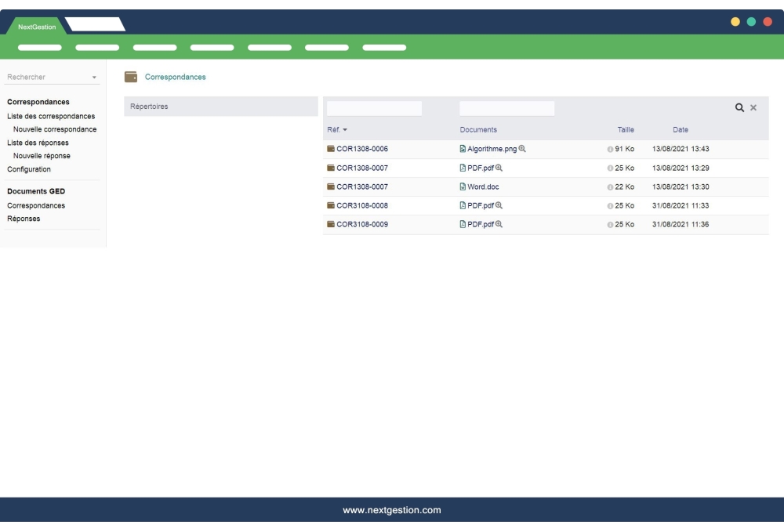This screenshot has height=532, width=784.
Task: Click the X icon to clear the search
Action: tap(754, 107)
